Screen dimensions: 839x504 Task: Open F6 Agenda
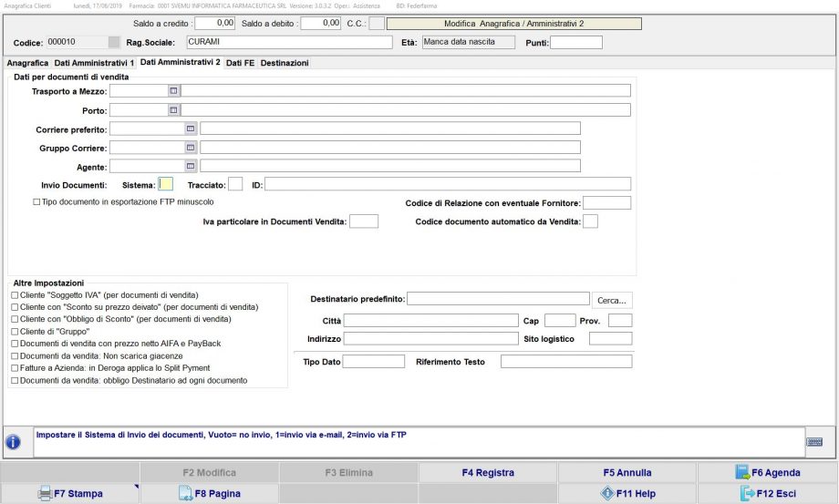click(x=767, y=472)
